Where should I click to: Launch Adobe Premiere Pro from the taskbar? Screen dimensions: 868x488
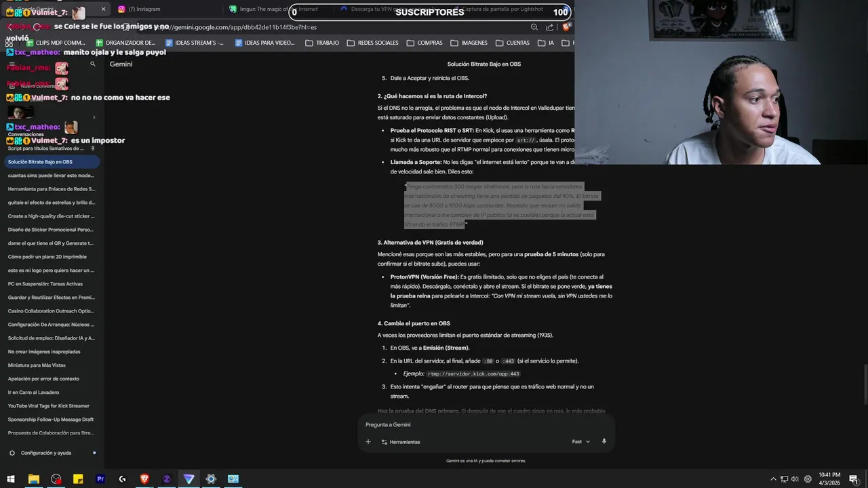[100, 479]
